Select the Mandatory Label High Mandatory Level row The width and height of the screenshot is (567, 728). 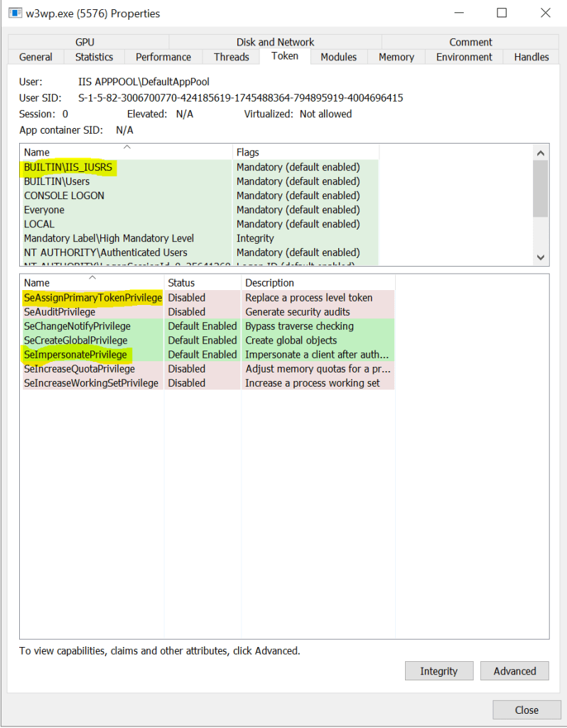click(x=109, y=238)
